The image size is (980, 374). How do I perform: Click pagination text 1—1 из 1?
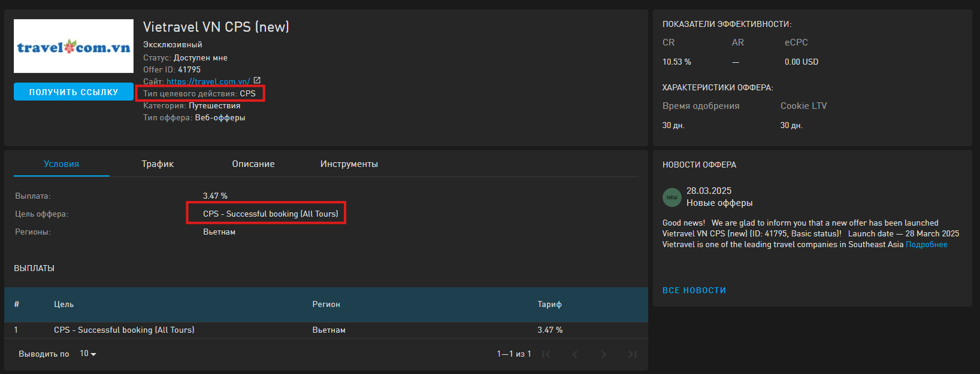[514, 354]
